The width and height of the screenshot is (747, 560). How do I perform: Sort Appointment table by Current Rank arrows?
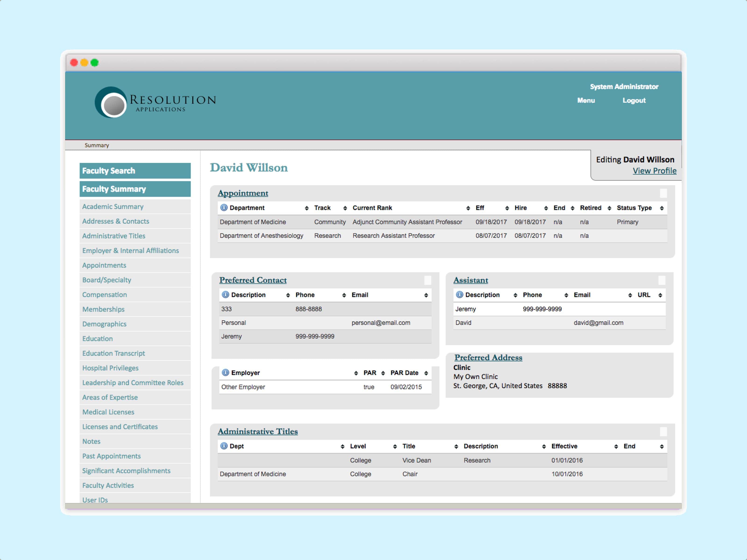pyautogui.click(x=468, y=208)
